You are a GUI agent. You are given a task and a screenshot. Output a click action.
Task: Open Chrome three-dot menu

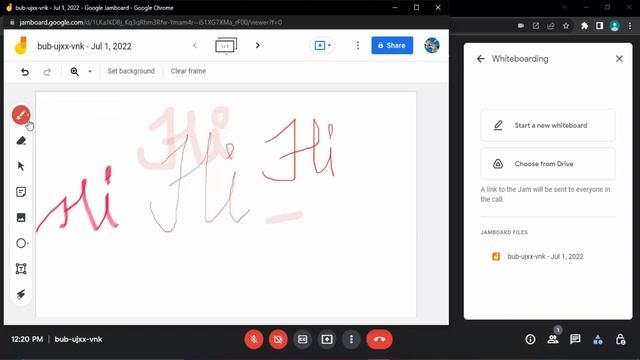coord(630,26)
